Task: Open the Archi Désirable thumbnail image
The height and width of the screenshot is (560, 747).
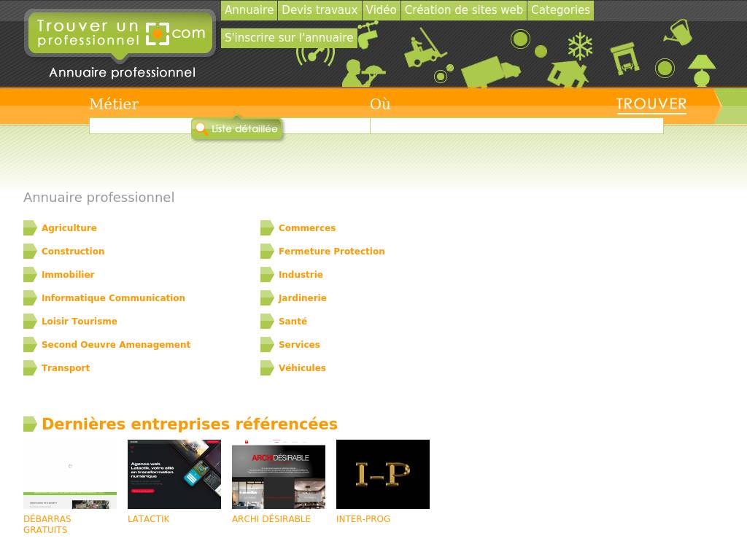Action: tap(279, 474)
